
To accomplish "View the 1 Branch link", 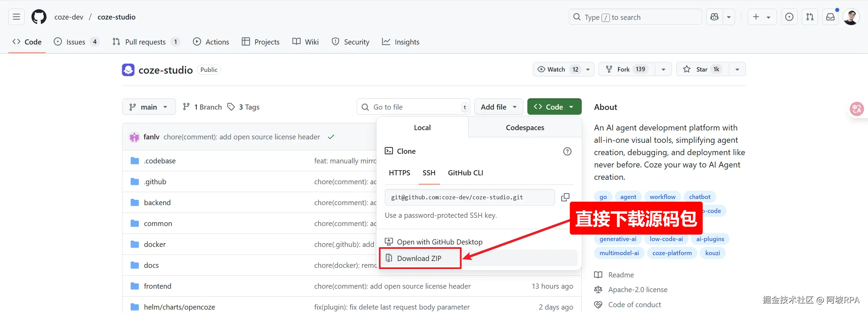I will point(202,107).
